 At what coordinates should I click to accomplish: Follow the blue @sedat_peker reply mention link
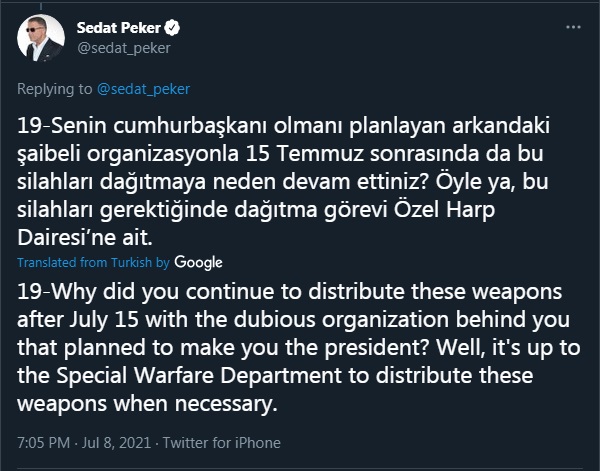pyautogui.click(x=143, y=89)
